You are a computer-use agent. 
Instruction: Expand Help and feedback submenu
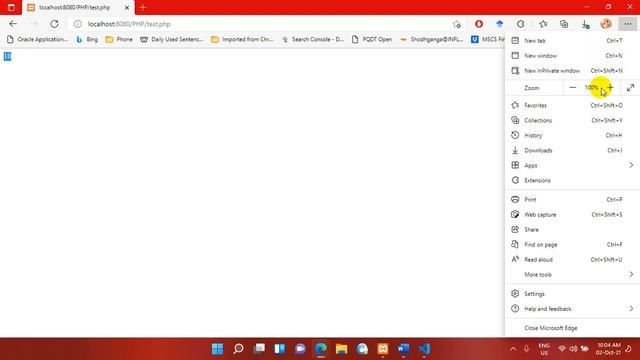(572, 309)
